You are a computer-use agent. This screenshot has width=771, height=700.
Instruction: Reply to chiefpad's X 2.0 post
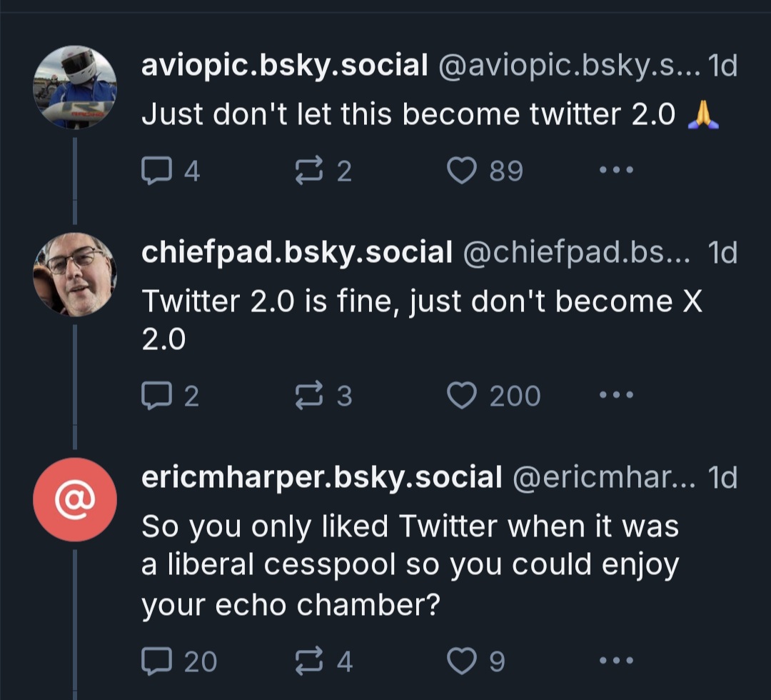coord(154,395)
